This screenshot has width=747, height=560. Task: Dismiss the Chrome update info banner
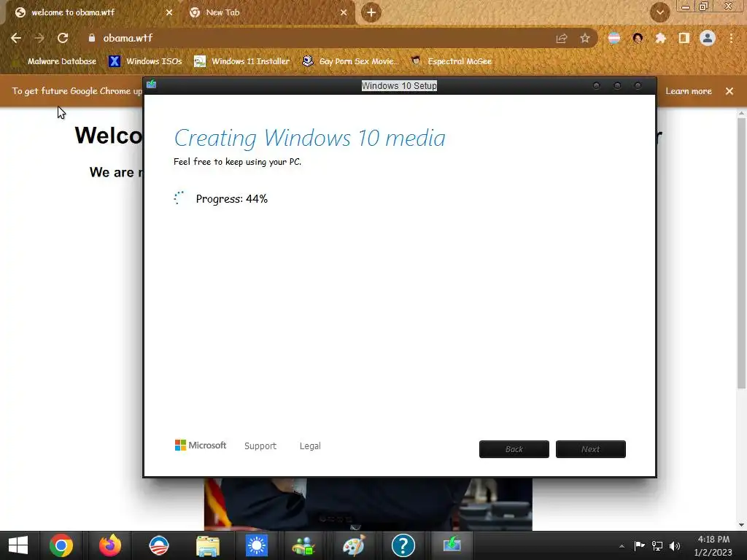tap(729, 91)
